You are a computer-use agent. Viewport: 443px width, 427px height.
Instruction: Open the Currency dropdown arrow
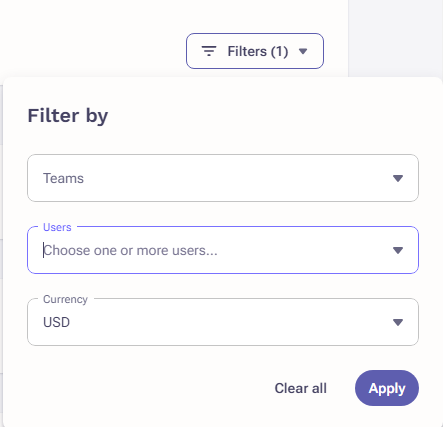tap(398, 322)
